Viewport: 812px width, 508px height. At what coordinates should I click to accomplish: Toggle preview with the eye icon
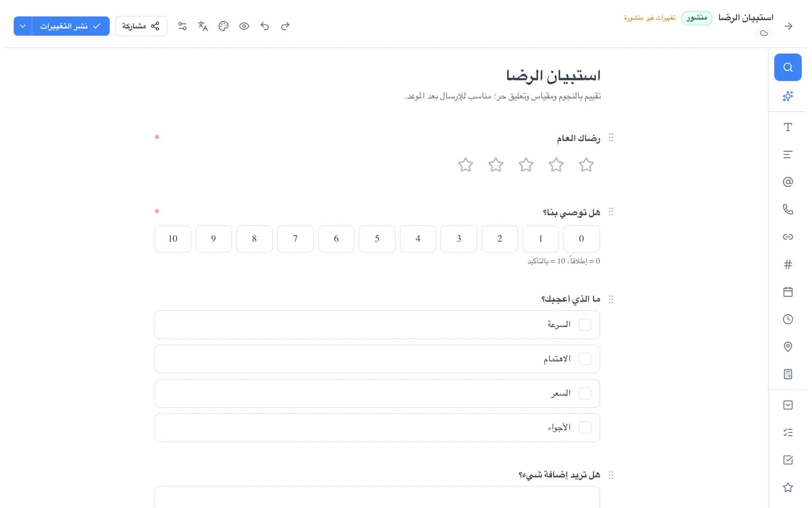(x=244, y=26)
